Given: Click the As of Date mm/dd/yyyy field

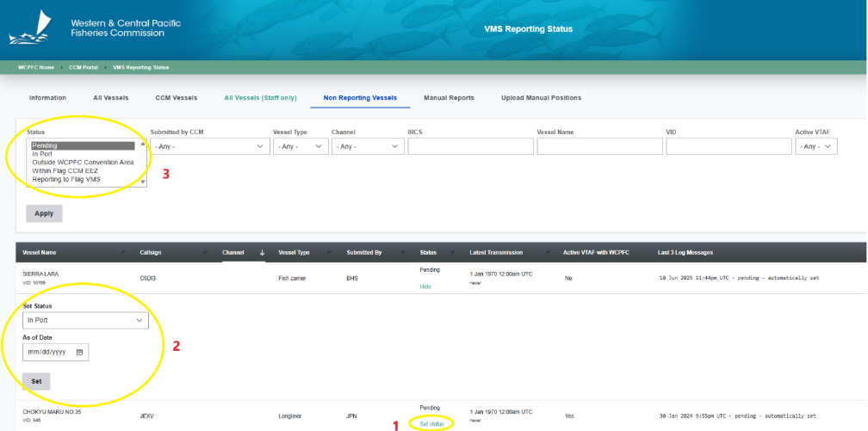Looking at the screenshot, I should [55, 352].
